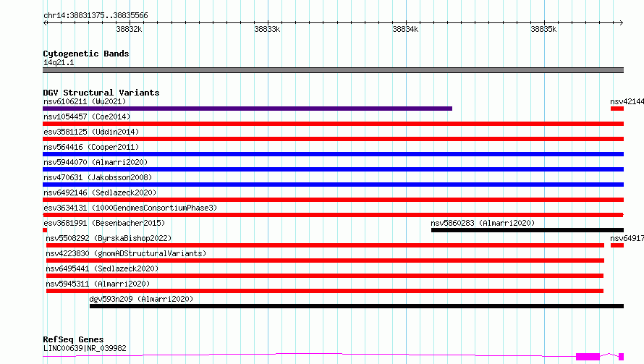
Task: Click the 38832k ruler tick label
Action: click(129, 29)
